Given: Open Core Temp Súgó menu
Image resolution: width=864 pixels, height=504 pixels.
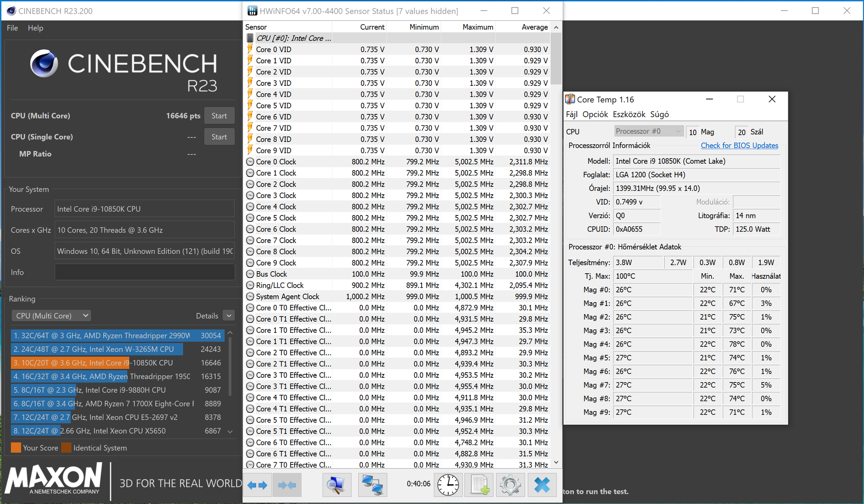Looking at the screenshot, I should [660, 114].
